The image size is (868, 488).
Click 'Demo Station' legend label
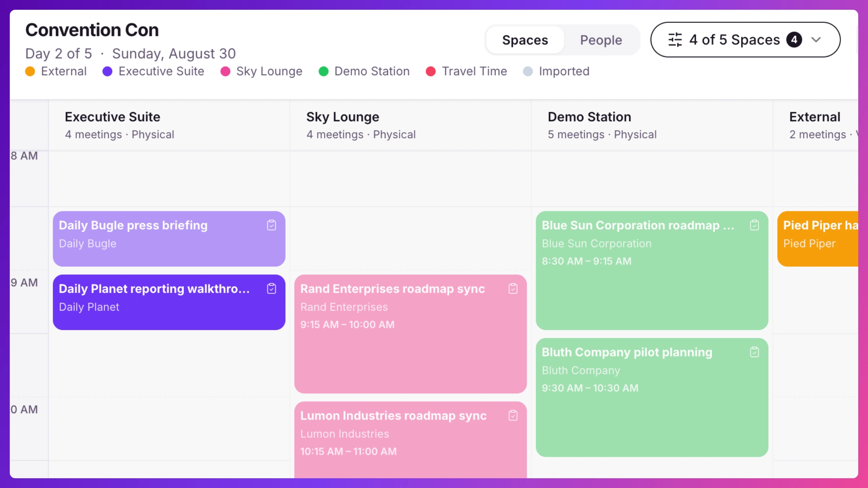coord(372,71)
